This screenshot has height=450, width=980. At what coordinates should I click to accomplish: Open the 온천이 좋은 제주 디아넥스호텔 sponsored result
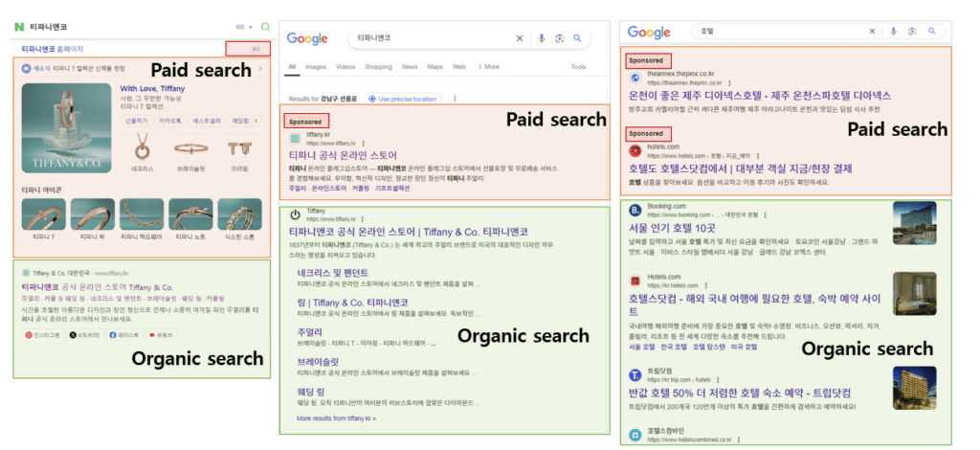coord(759,96)
